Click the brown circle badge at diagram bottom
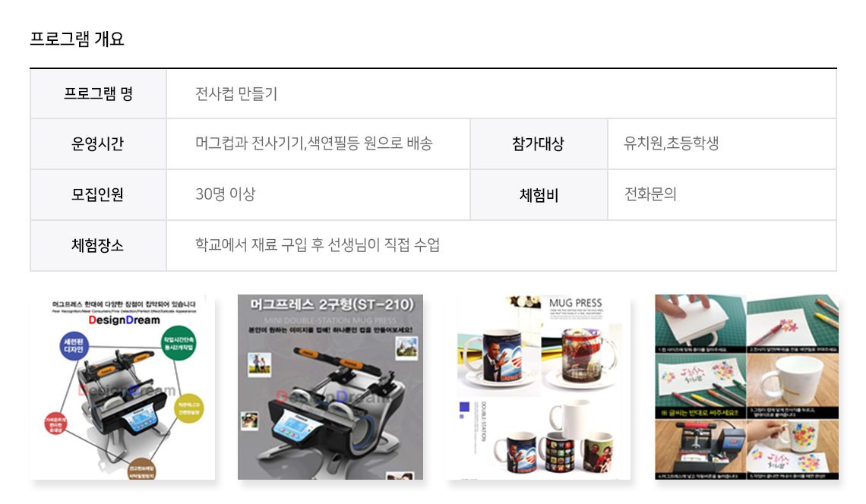 click(x=141, y=468)
